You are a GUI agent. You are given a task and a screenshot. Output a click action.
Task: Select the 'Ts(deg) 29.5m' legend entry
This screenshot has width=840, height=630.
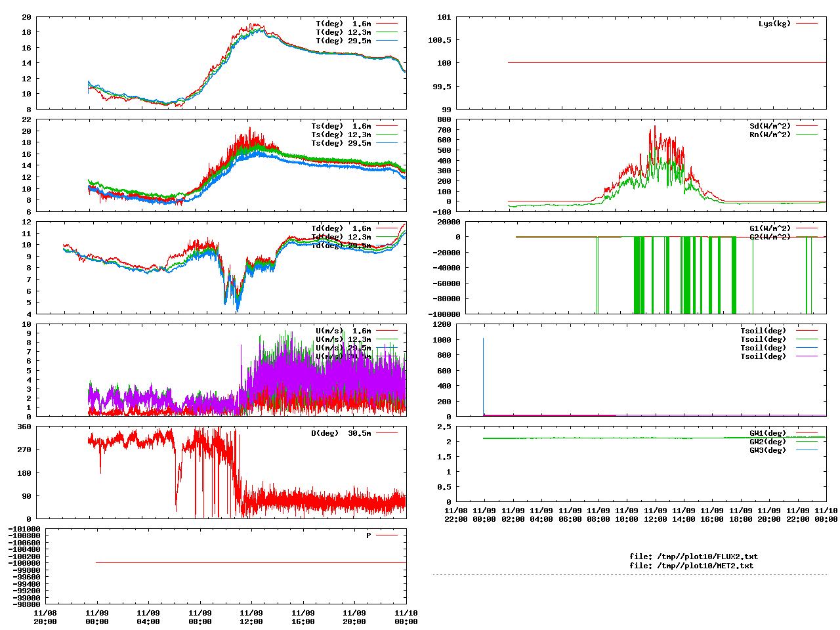pyautogui.click(x=341, y=143)
